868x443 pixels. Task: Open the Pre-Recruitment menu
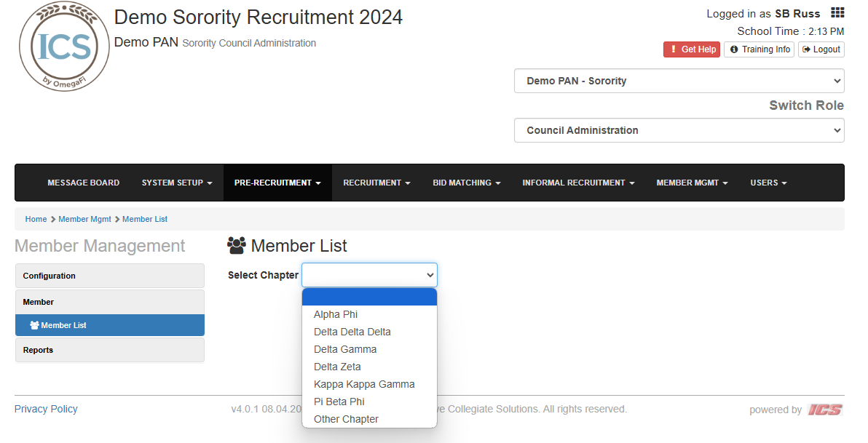click(x=277, y=183)
